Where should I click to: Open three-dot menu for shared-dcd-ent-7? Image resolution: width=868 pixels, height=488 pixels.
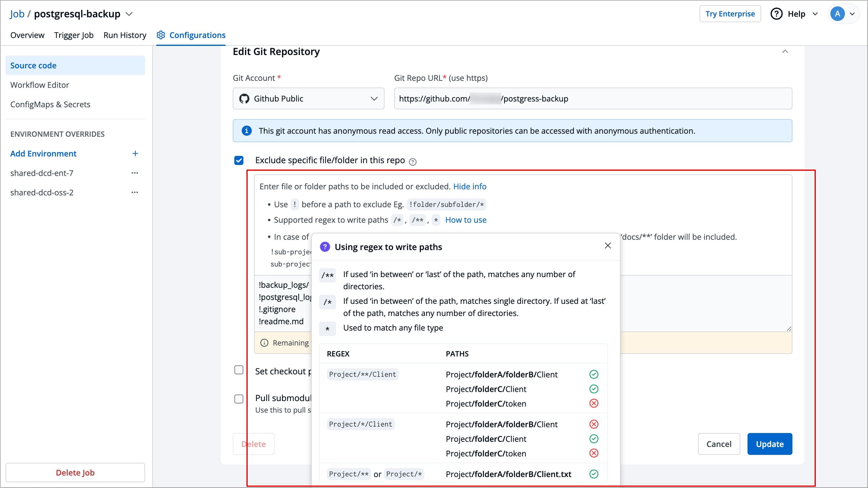tap(135, 173)
